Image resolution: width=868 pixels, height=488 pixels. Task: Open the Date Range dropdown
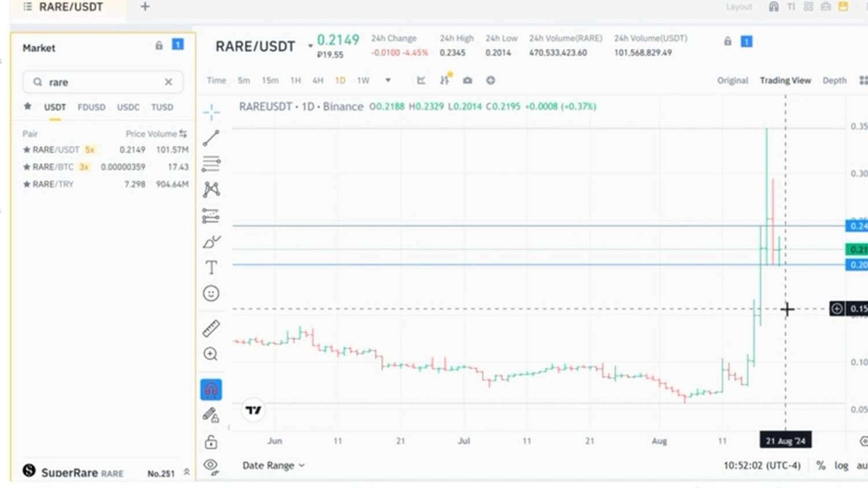click(x=273, y=465)
